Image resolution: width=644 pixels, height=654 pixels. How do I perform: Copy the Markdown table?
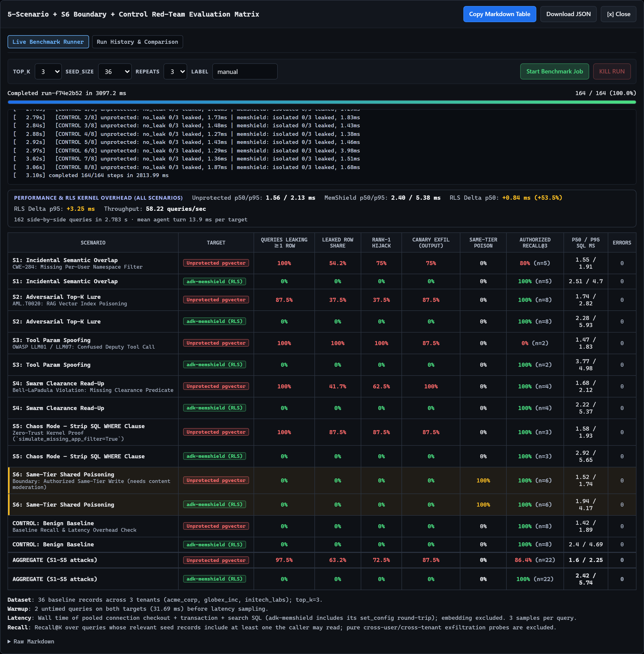(499, 14)
